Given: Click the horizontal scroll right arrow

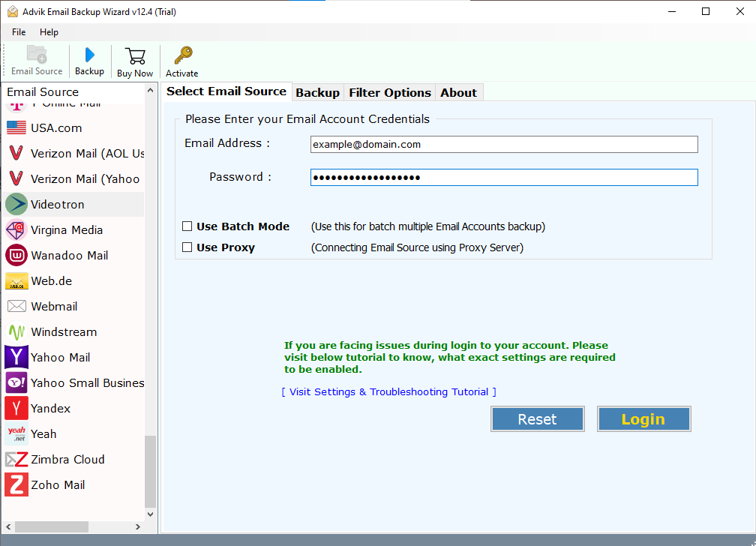Looking at the screenshot, I should 138,526.
